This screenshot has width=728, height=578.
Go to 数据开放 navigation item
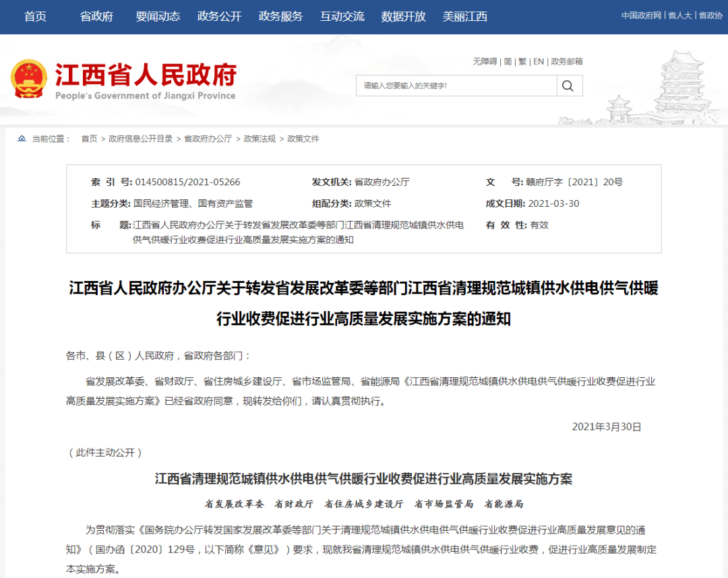404,17
